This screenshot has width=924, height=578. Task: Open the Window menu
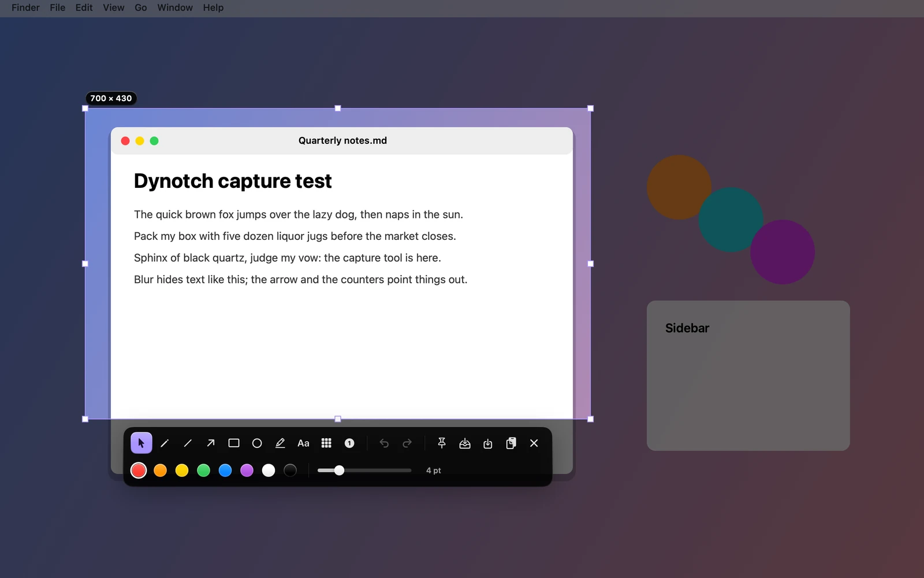[x=175, y=8]
